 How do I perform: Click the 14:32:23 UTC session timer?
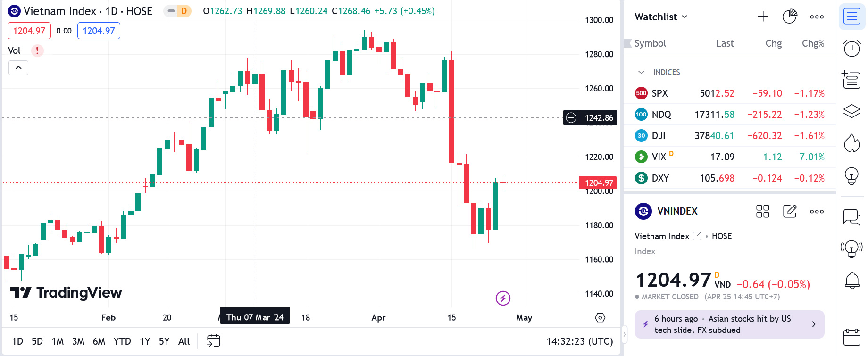[579, 341]
